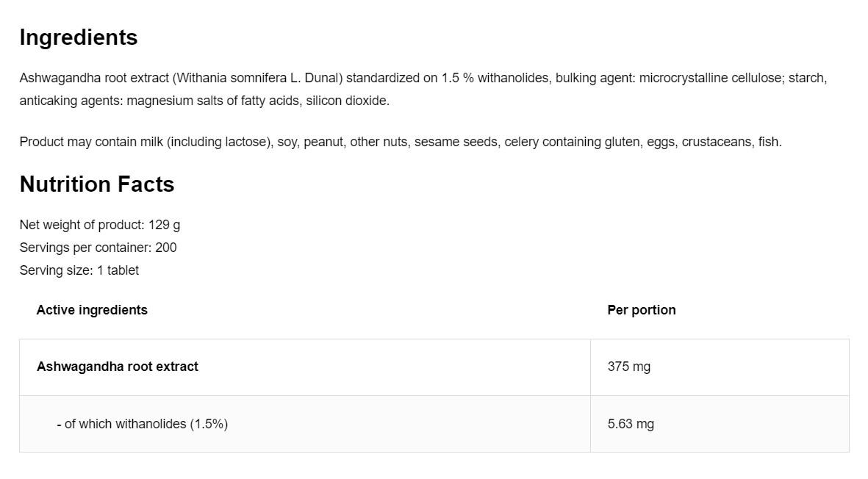The image size is (868, 479).
Task: Select the Ashwagandha root extract table row label
Action: point(118,367)
